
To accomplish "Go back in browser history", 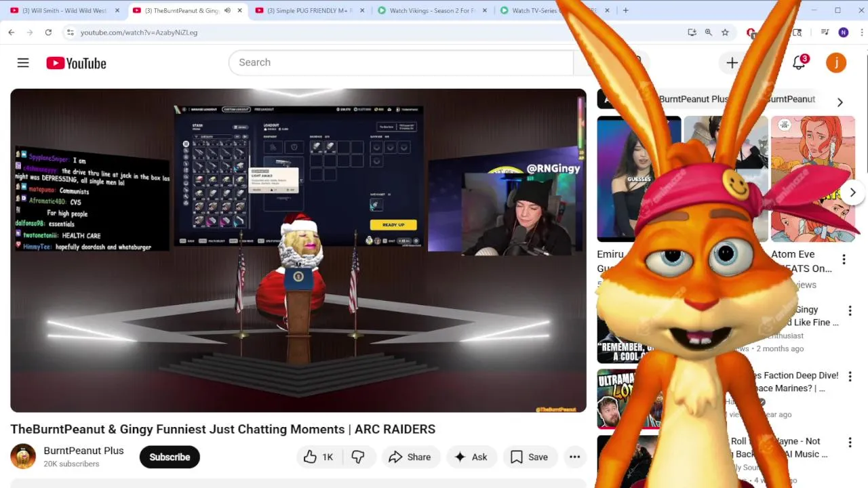I will coord(12,32).
